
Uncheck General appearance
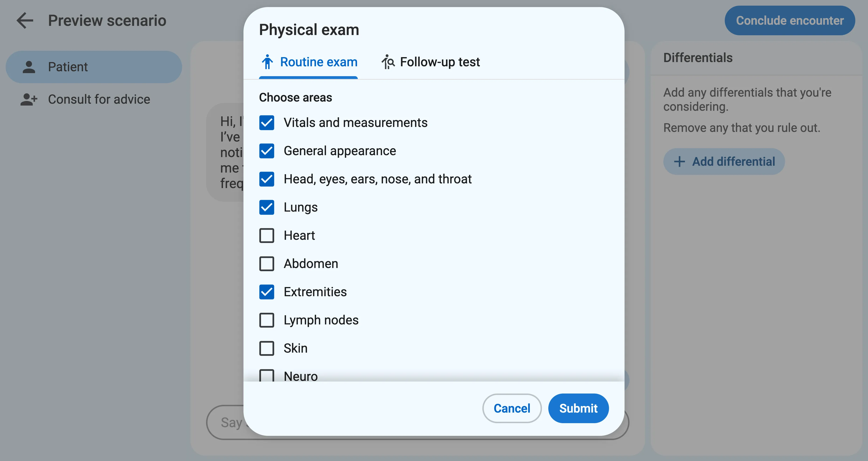pos(267,151)
